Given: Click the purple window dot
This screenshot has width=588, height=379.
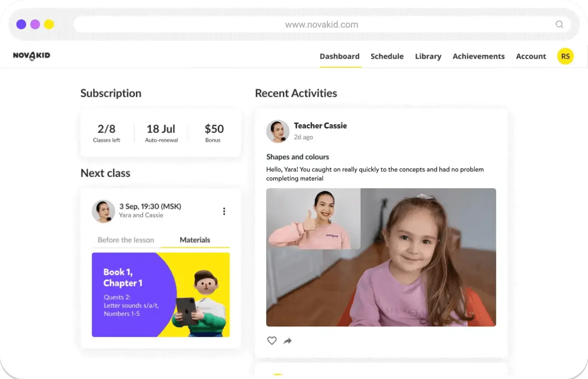Looking at the screenshot, I should (21, 24).
